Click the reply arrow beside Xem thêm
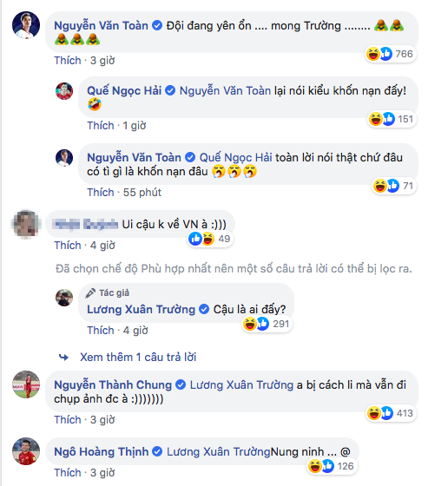This screenshot has width=448, height=486. tap(63, 358)
